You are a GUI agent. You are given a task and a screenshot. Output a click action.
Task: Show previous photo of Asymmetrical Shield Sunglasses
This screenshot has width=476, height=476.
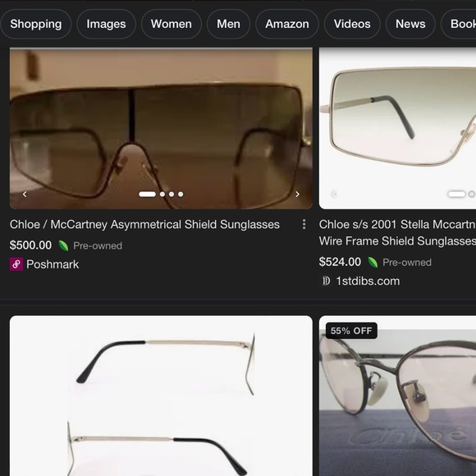25,195
